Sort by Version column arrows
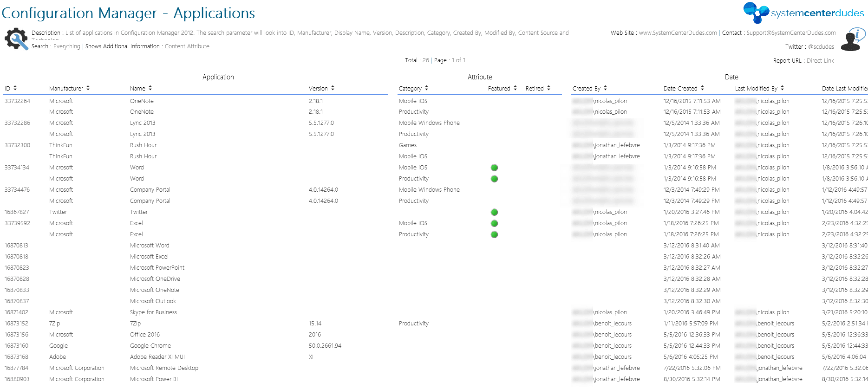Screen dimensions: 868x389 [x=333, y=88]
